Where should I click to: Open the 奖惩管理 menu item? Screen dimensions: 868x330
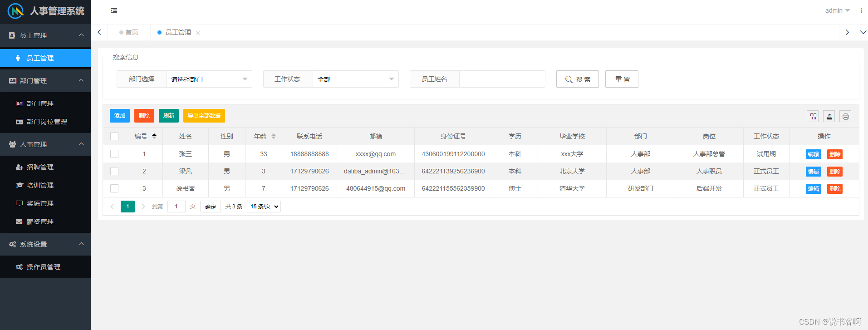point(45,203)
